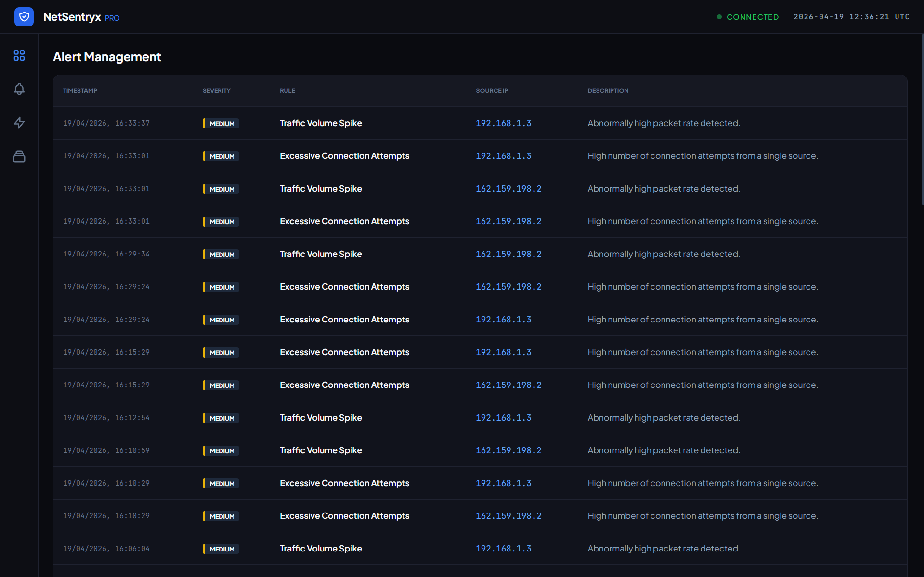The width and height of the screenshot is (924, 577).
Task: Open source IP 192.168.1.3 at 16:33:37
Action: (503, 123)
